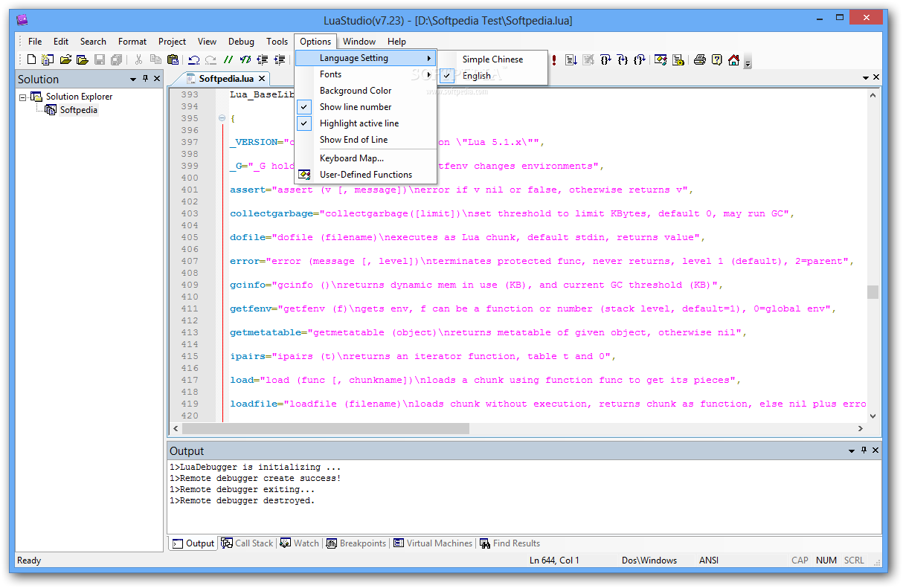Open the toolbar overflow options arrow
This screenshot has width=903, height=588.
click(x=748, y=62)
